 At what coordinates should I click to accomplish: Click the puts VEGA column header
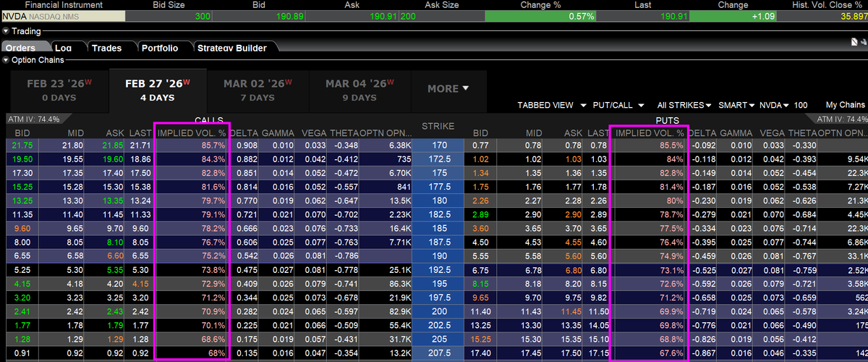pos(771,133)
